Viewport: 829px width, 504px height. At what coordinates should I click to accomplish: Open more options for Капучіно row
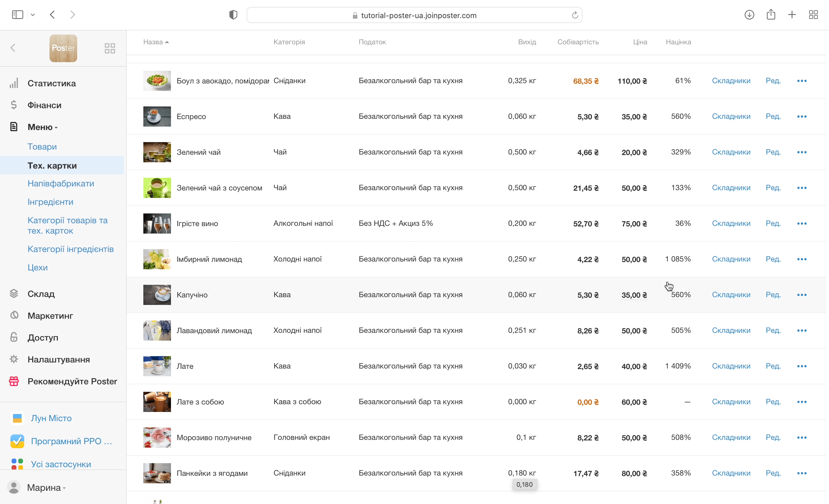point(802,295)
